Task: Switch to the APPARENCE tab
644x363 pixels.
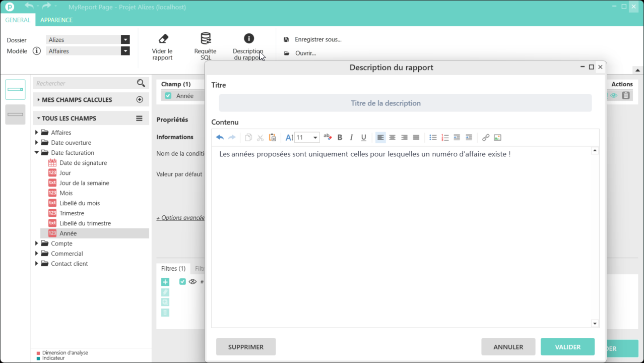Action: tap(56, 20)
